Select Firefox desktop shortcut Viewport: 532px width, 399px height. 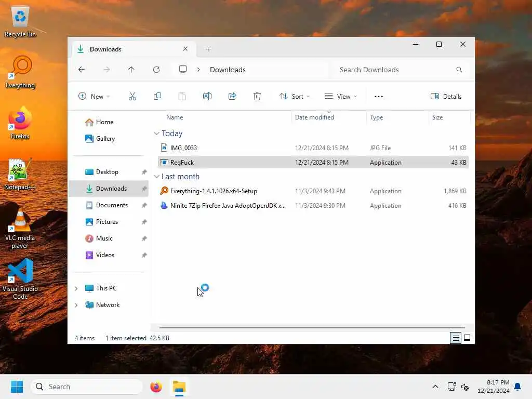point(20,123)
